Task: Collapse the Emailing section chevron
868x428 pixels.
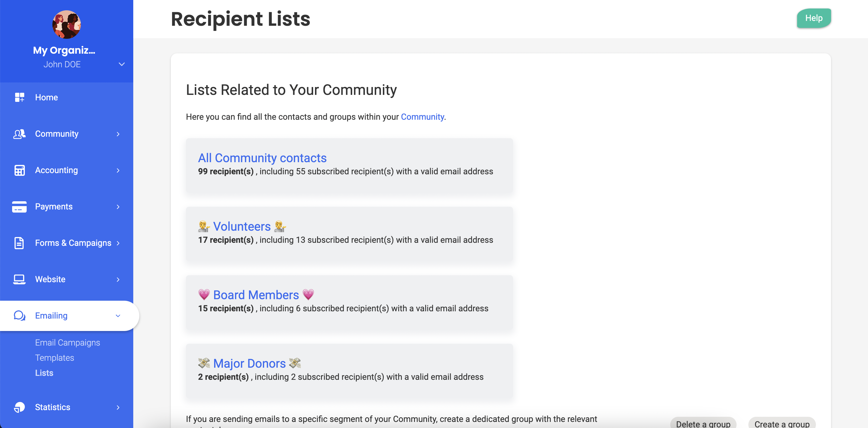Action: (118, 316)
